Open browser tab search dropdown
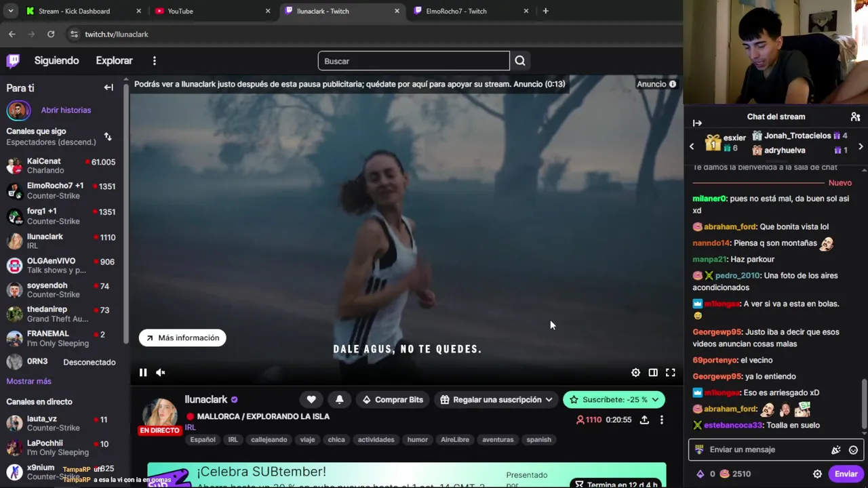 10,11
